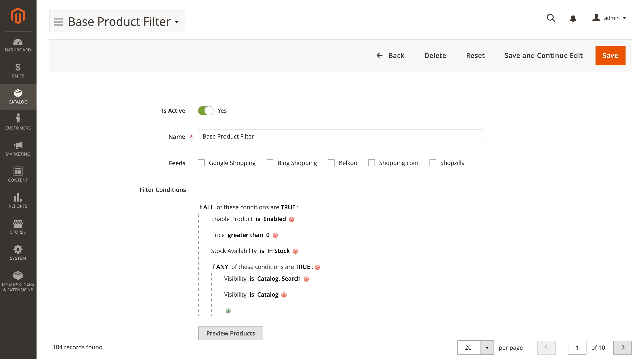Screen dimensions: 644x359
Task: Click the Magento logo icon
Action: tap(18, 16)
